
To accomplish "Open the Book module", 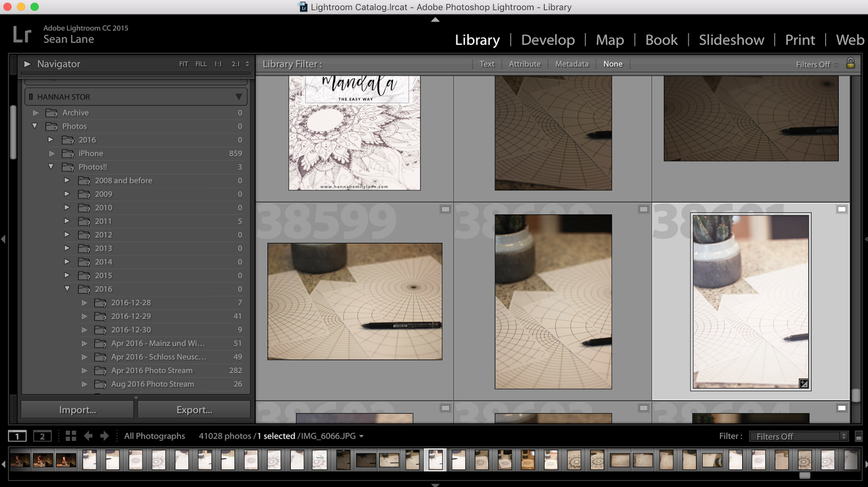I will pos(661,40).
